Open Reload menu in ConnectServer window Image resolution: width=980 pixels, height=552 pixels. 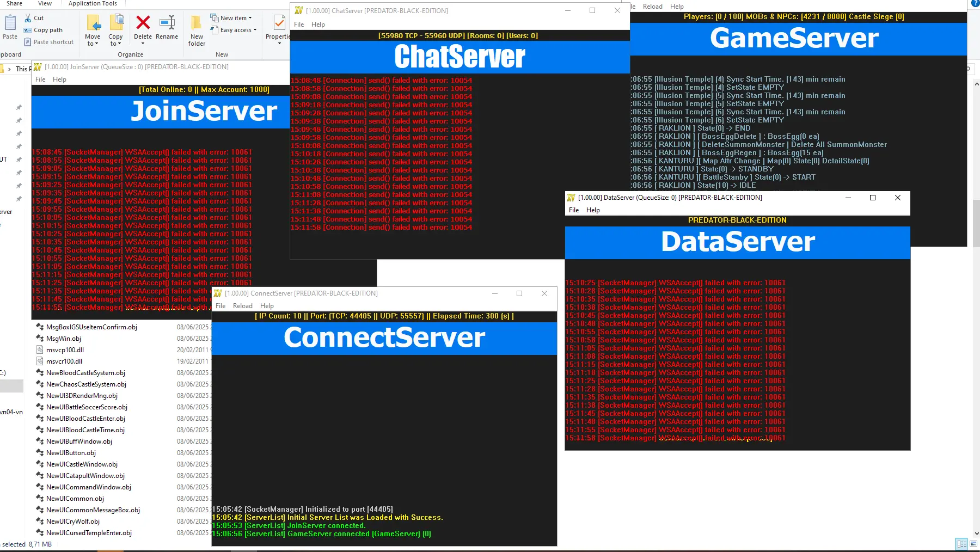coord(243,306)
